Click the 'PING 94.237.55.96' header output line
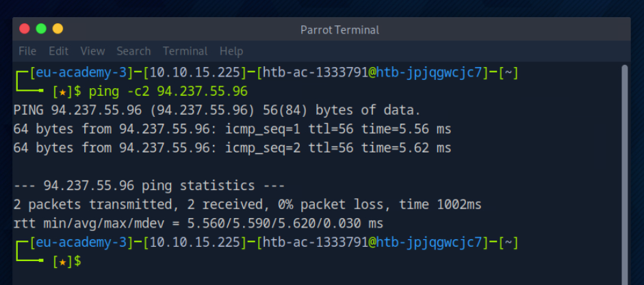Image resolution: width=644 pixels, height=285 pixels. pyautogui.click(x=217, y=110)
